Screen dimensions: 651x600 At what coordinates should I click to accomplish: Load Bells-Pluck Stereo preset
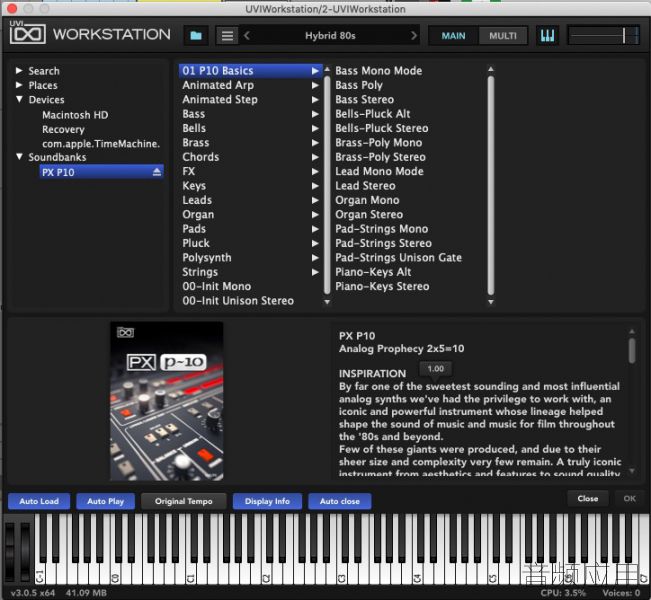point(382,128)
